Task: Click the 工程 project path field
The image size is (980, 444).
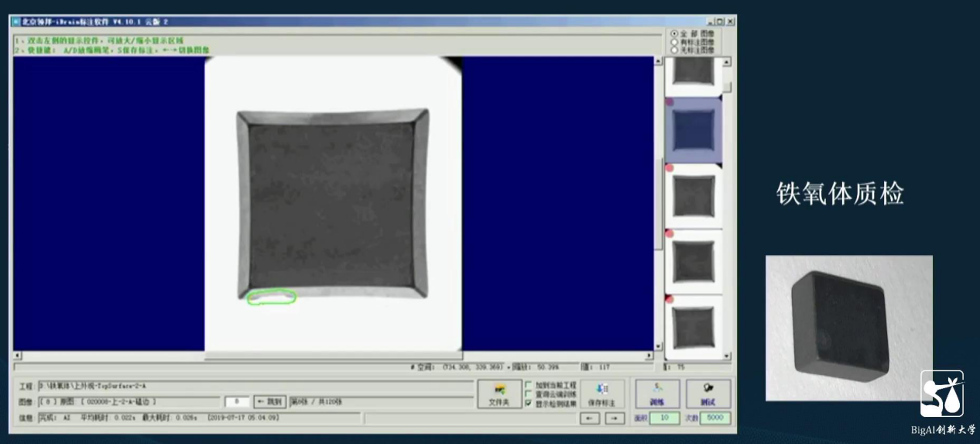Action: tap(255, 385)
